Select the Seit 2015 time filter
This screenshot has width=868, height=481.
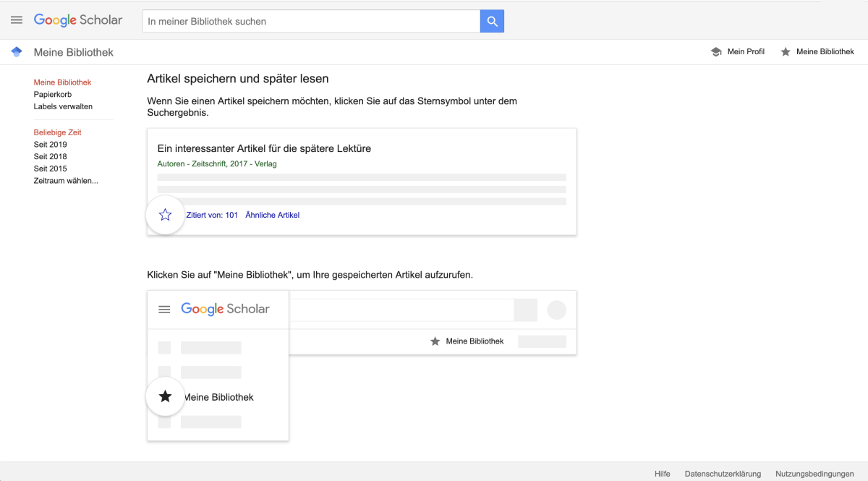click(50, 169)
